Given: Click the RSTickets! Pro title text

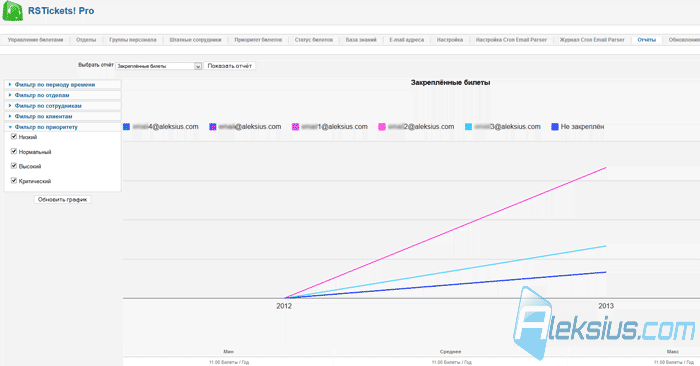Looking at the screenshot, I should click(61, 11).
